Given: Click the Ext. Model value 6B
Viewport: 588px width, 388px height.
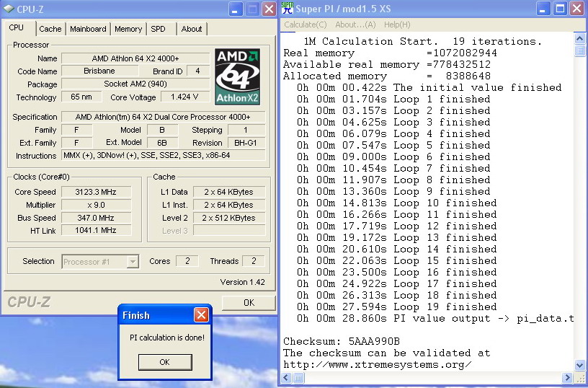Looking at the screenshot, I should [162, 143].
